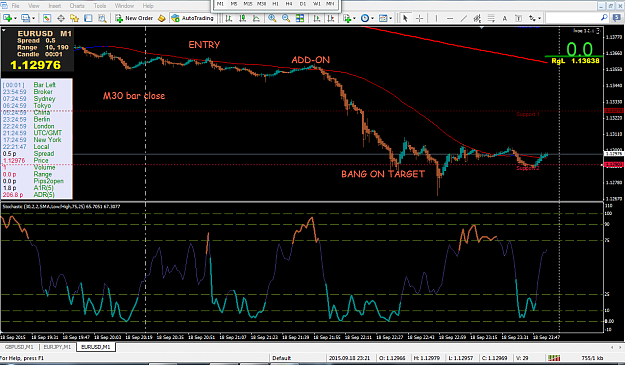Viewport: 625px width, 365px height.
Task: Click the New Order button
Action: tap(134, 18)
